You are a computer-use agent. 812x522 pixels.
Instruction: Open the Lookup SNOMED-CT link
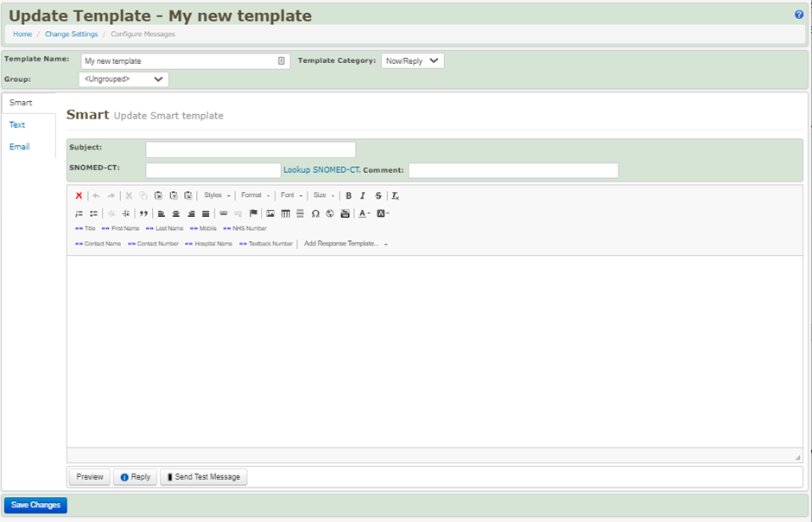coord(321,170)
